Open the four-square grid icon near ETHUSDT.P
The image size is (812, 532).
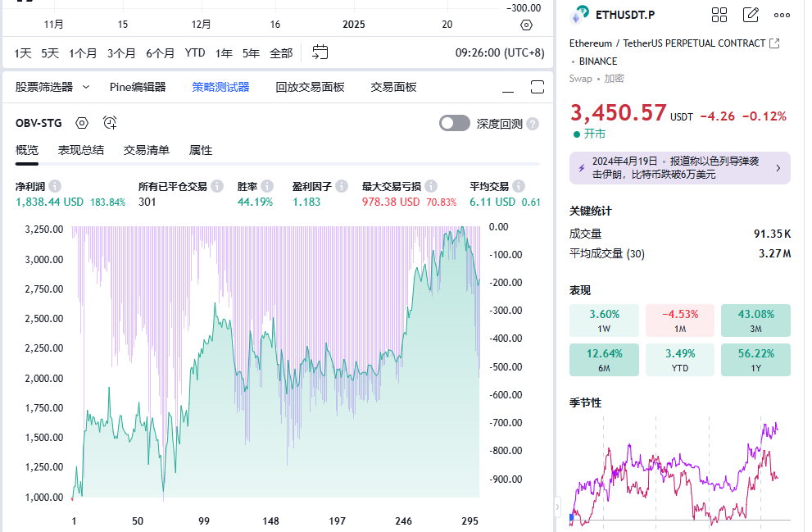pos(719,15)
